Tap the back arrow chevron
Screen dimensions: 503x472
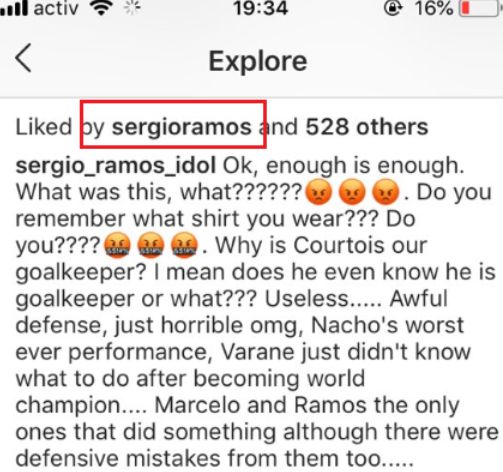(x=23, y=58)
